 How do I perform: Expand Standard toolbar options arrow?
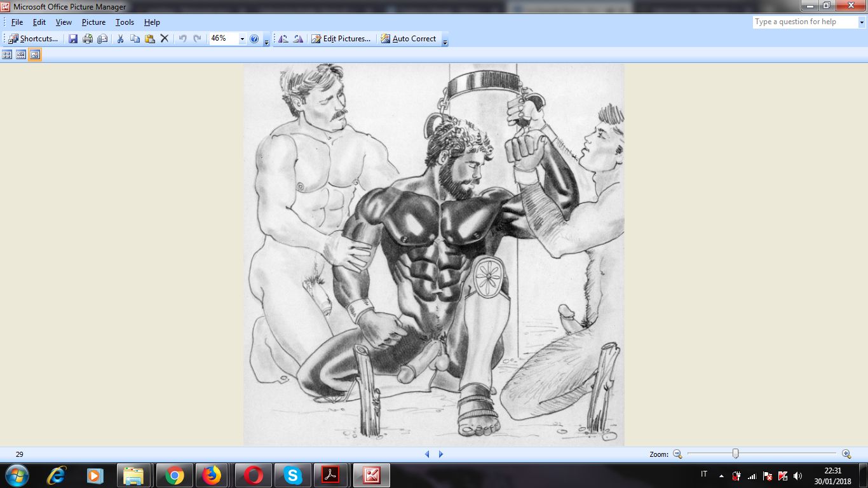(x=266, y=40)
